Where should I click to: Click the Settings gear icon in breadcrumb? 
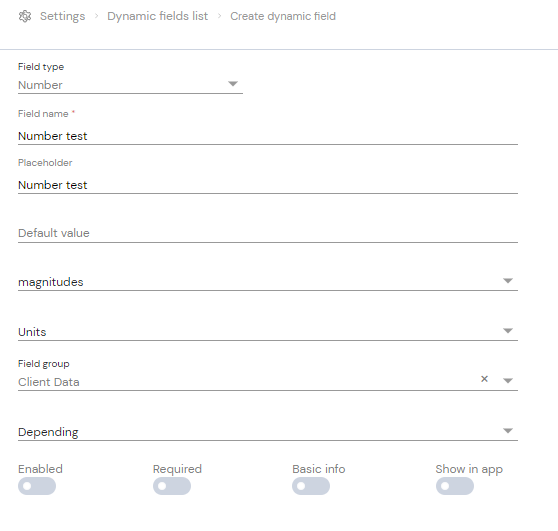click(25, 16)
